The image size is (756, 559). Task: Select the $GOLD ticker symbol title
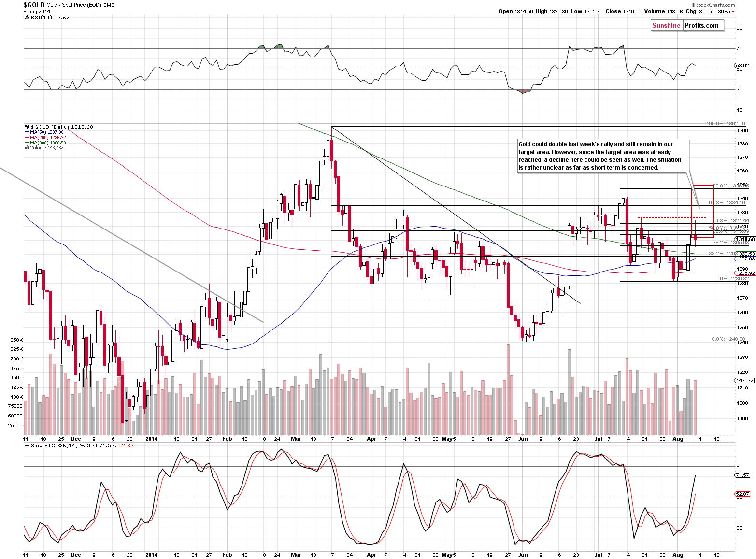[x=34, y=5]
